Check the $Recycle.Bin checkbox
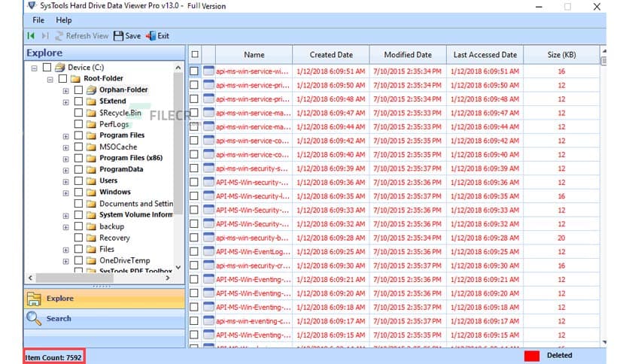629x364 pixels. coord(78,113)
